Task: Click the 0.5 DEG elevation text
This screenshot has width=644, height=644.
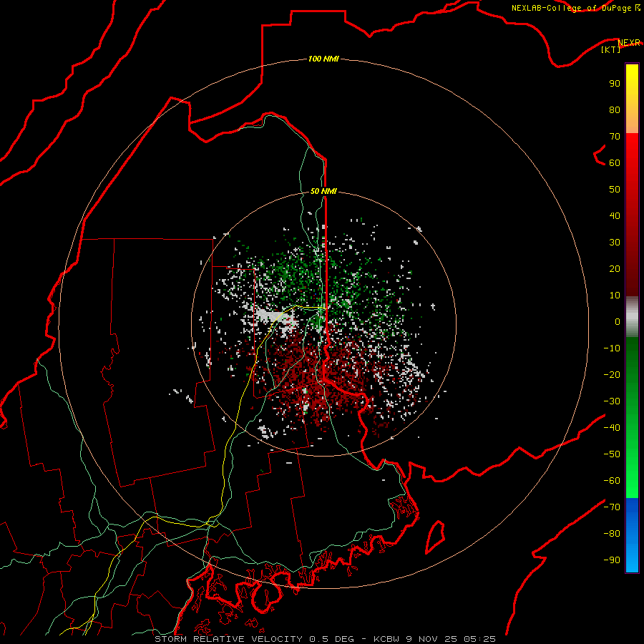Action: pos(331,639)
